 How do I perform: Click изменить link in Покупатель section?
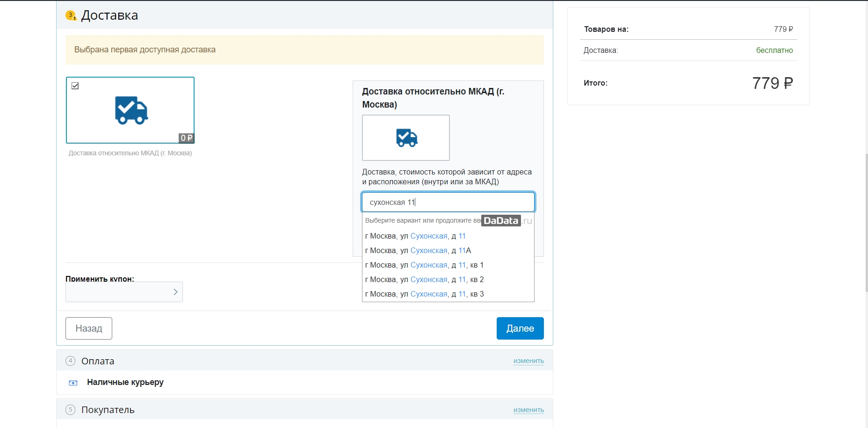pyautogui.click(x=528, y=410)
